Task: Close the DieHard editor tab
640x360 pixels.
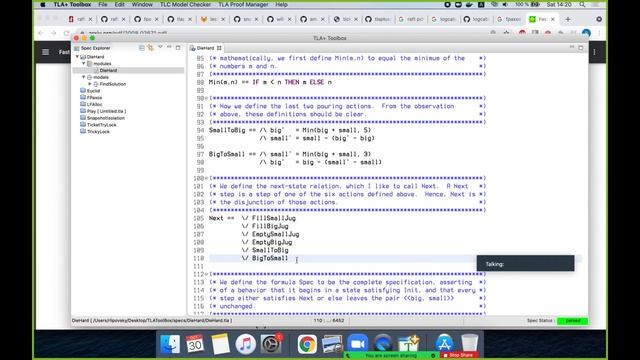Action: click(x=219, y=48)
